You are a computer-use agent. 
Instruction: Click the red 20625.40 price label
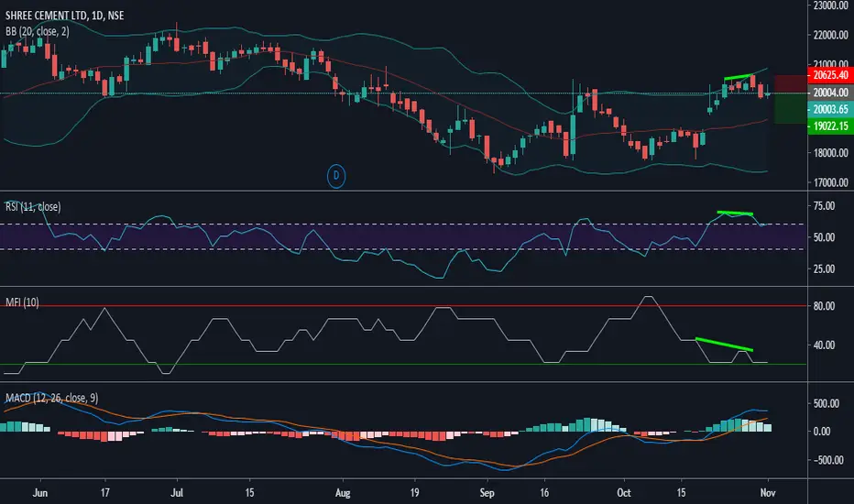coord(830,75)
